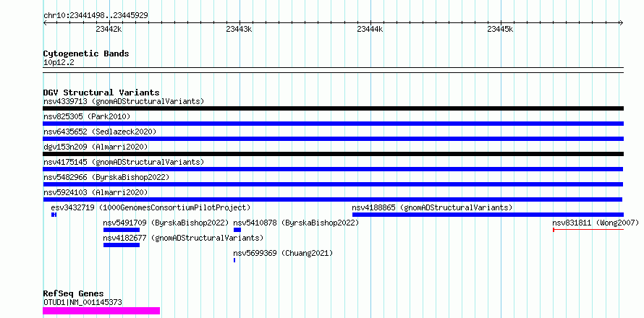Open the nsv825305 (Park2010) label
Screen dimensions: 644x318
click(x=87, y=116)
